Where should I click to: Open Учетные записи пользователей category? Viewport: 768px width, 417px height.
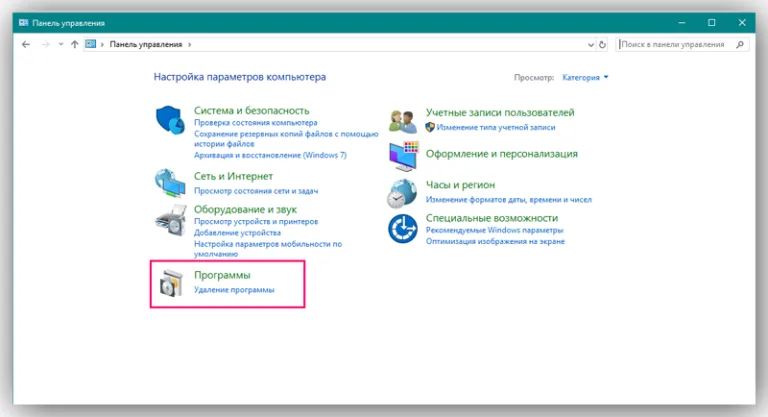500,113
